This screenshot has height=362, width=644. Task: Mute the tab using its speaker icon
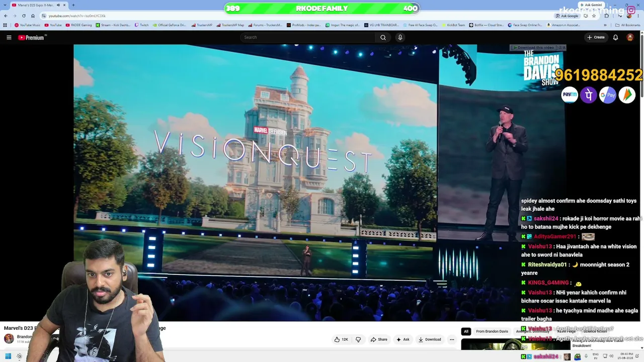[58, 5]
